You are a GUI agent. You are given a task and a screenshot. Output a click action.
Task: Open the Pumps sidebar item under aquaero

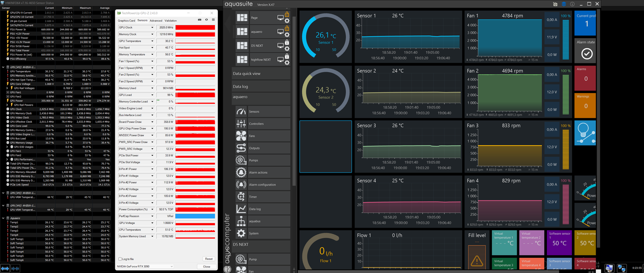point(263,160)
